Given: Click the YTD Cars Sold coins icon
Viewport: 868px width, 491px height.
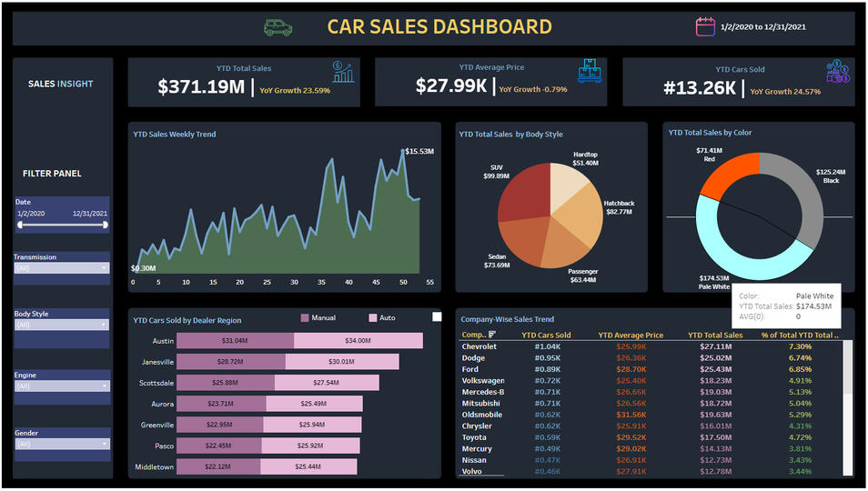Looking at the screenshot, I should [838, 72].
